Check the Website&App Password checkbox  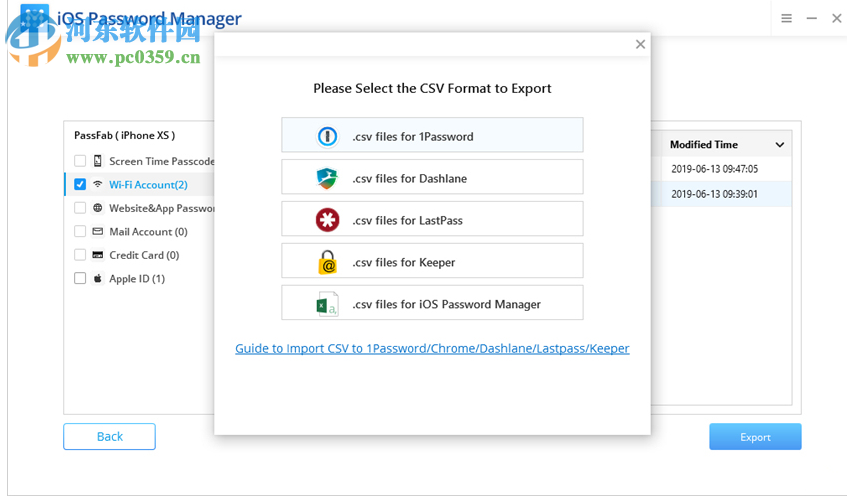(80, 208)
